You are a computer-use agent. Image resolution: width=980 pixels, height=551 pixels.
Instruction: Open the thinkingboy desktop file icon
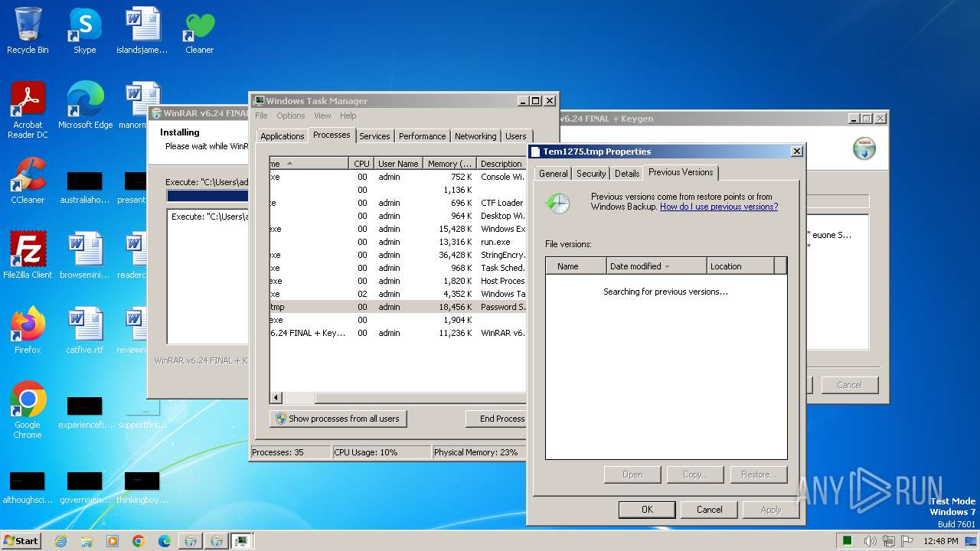142,488
